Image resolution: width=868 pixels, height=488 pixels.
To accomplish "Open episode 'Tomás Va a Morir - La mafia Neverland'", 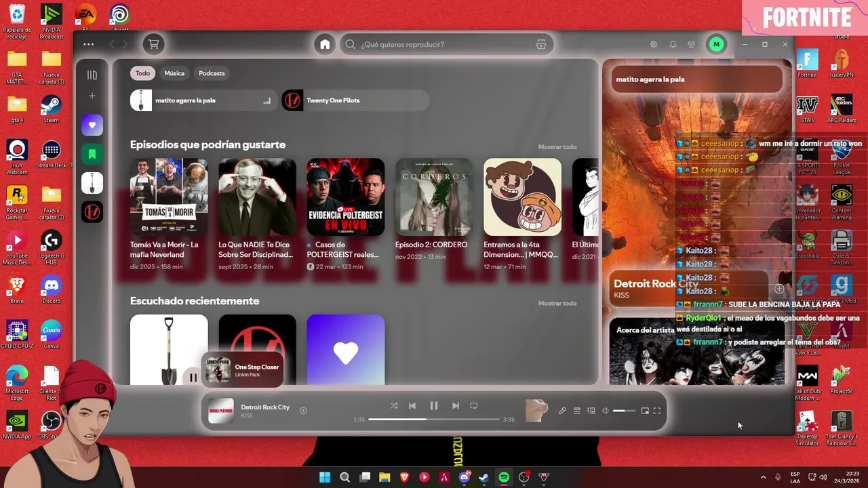I will (169, 214).
